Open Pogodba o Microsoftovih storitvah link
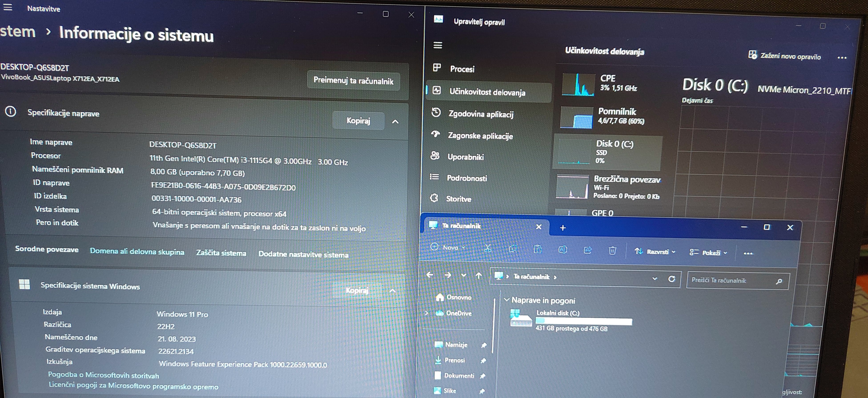 (103, 375)
